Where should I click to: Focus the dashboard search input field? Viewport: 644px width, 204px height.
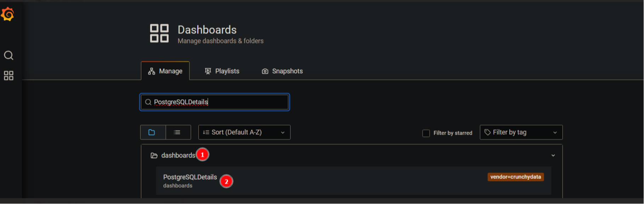215,102
